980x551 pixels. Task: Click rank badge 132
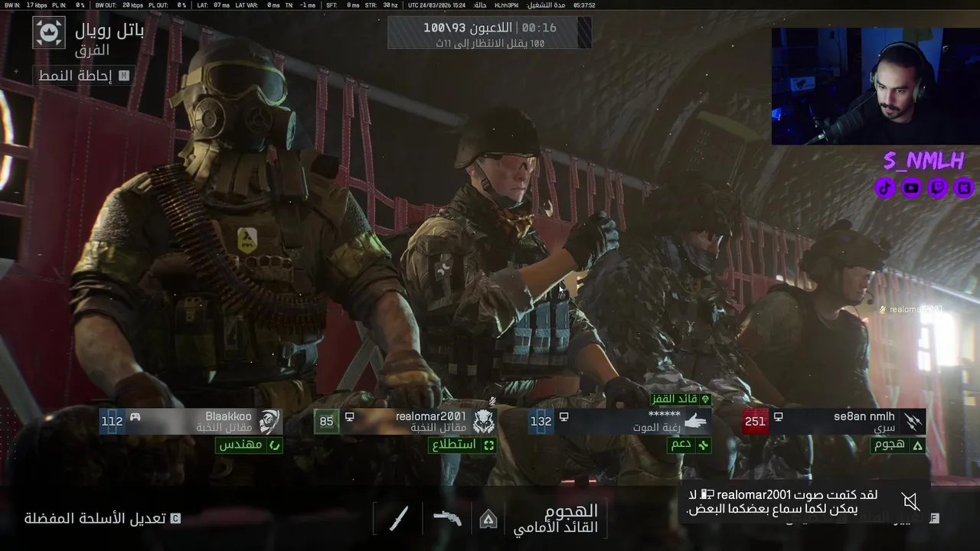point(541,422)
